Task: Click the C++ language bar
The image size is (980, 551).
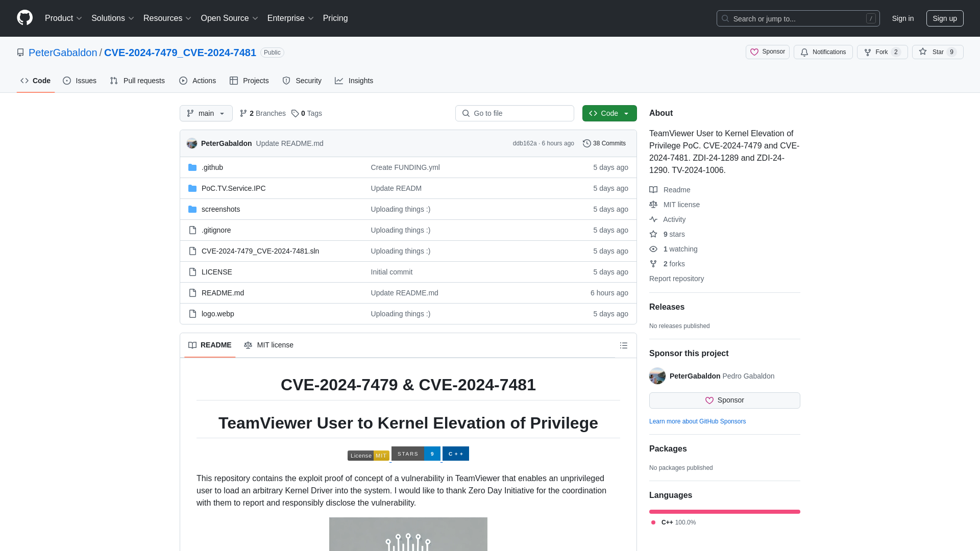Action: (x=724, y=512)
